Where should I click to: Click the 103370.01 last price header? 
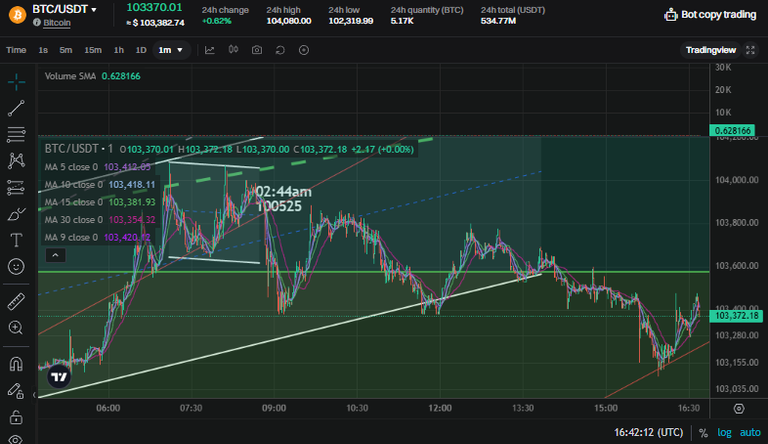tap(154, 7)
